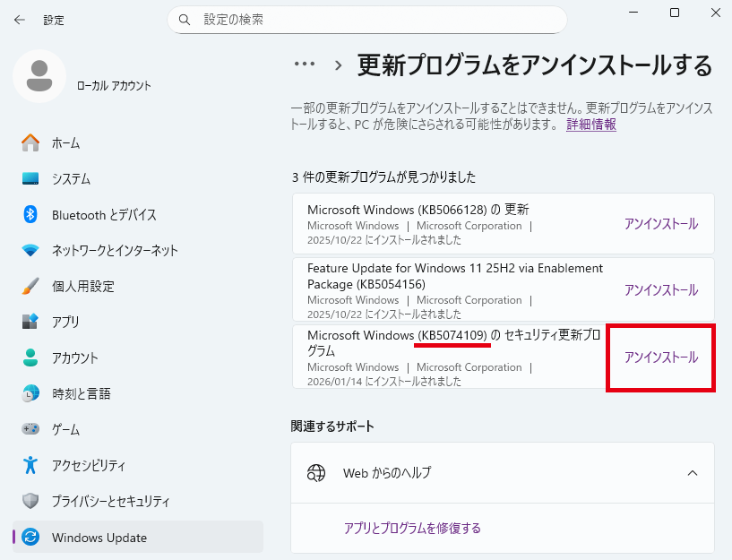The width and height of the screenshot is (732, 560).
Task: Open the 詳細情報 link
Action: (590, 125)
